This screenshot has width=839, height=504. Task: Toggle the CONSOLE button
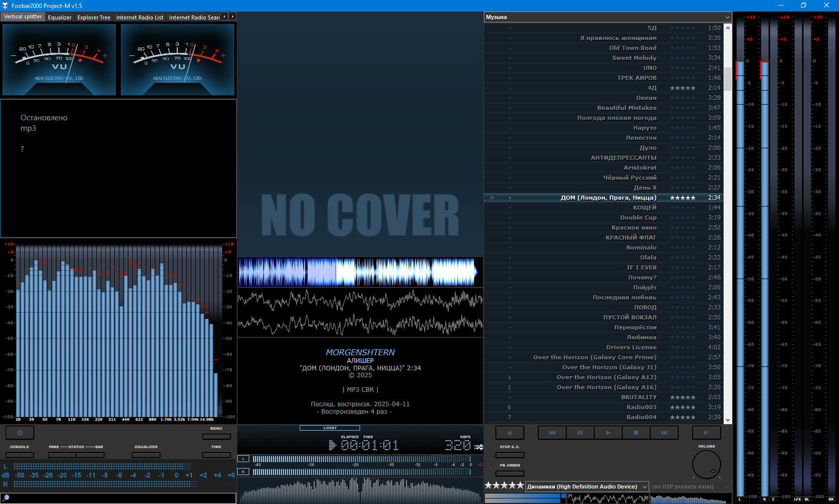(x=19, y=455)
